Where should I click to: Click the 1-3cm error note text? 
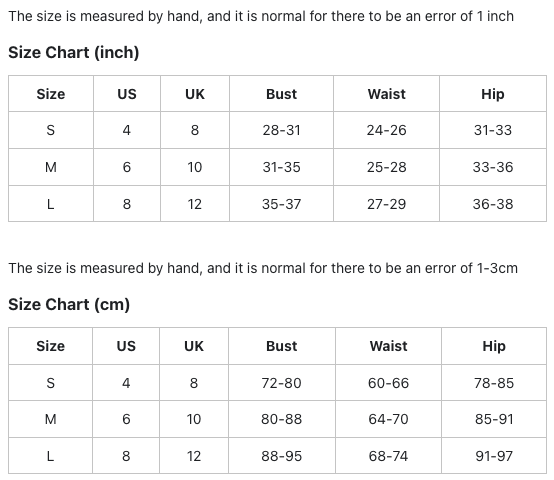(263, 268)
